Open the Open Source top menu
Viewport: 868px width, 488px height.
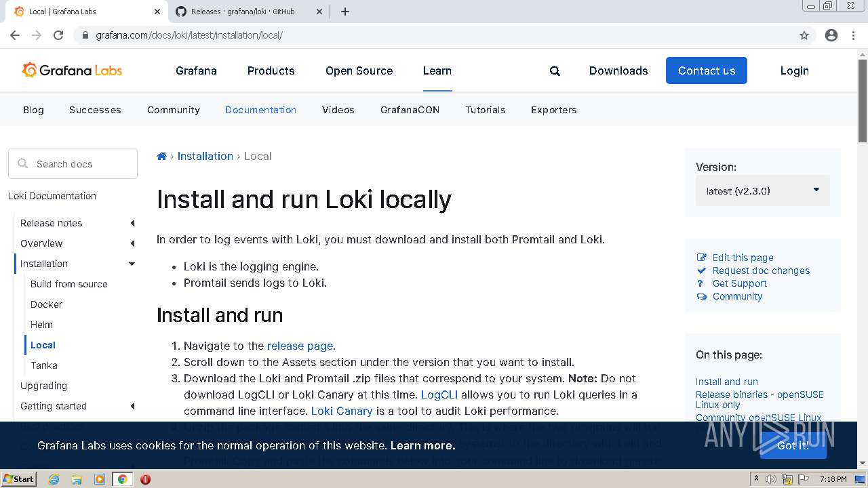point(359,70)
